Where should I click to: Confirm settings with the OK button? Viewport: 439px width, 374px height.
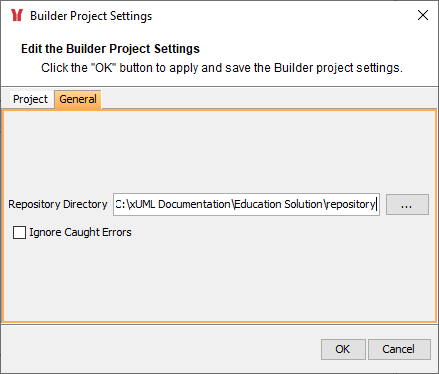click(x=343, y=349)
